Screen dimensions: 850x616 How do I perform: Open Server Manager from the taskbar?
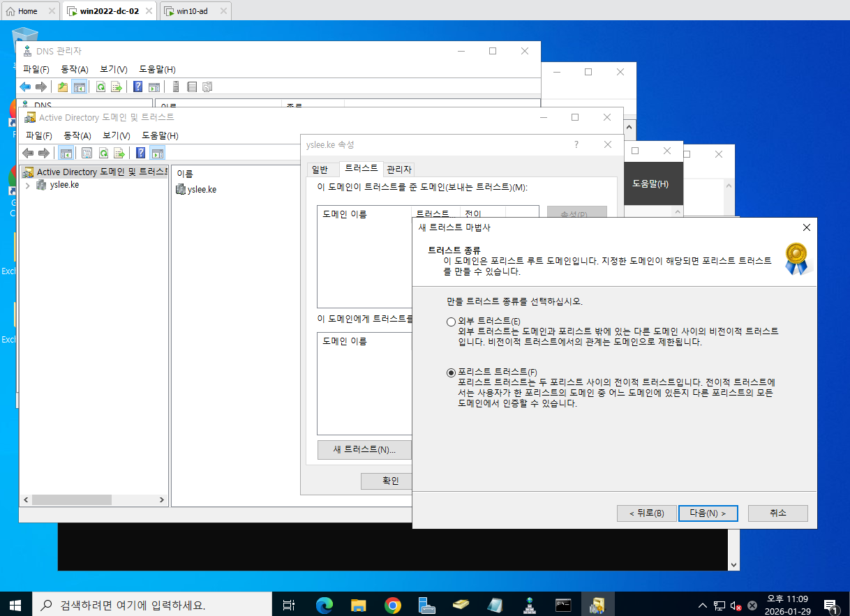pyautogui.click(x=426, y=605)
